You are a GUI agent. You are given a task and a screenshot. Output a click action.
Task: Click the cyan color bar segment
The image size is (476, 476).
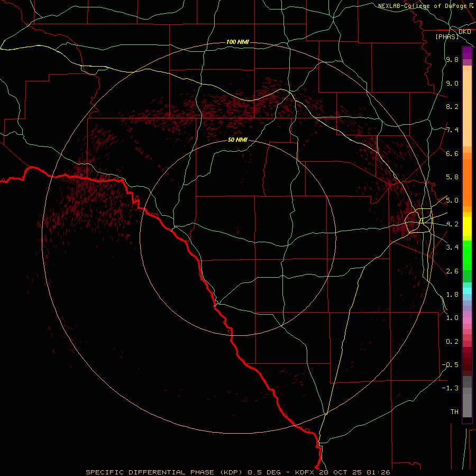tap(467, 291)
